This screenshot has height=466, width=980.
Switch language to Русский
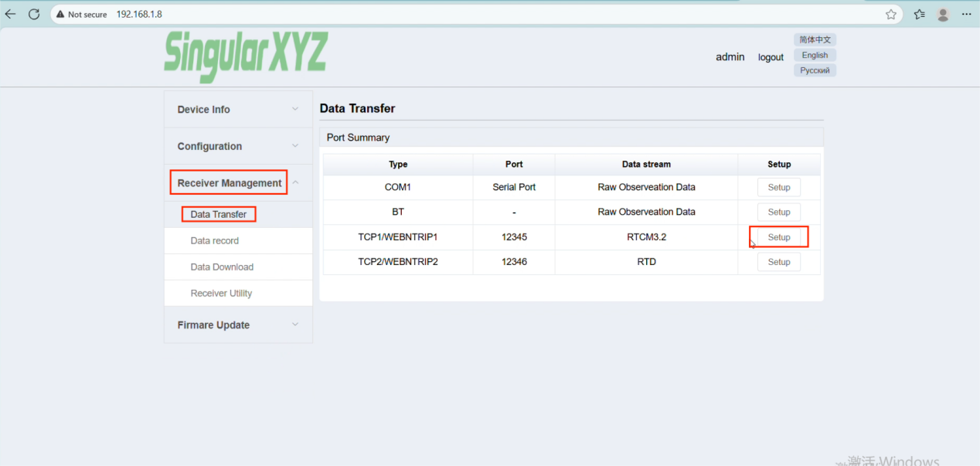[815, 70]
